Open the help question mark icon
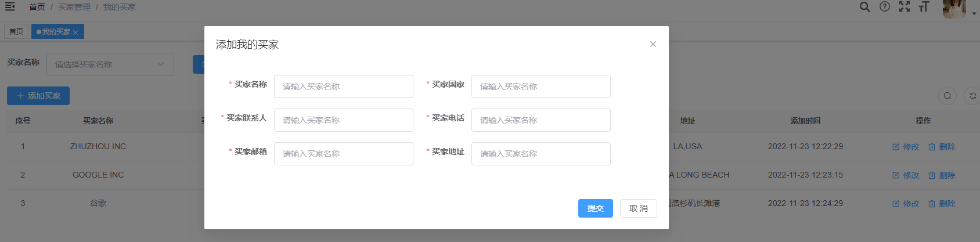980x242 pixels. pos(885,7)
